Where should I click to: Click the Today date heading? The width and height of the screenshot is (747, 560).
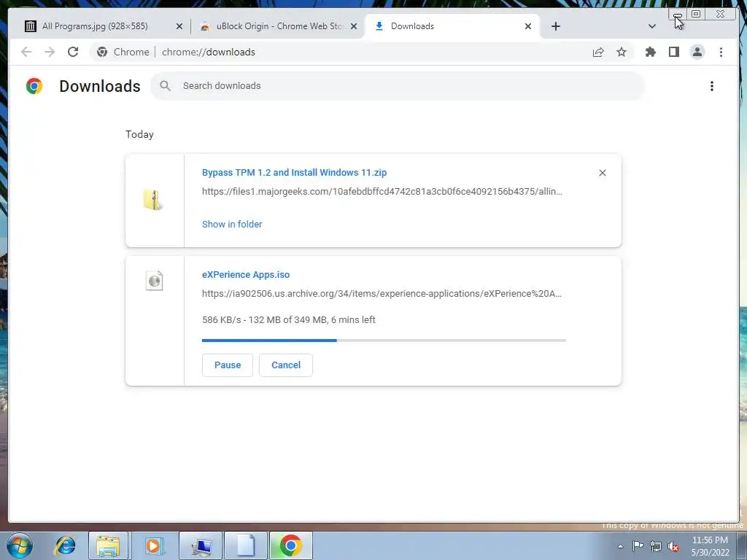tap(139, 134)
